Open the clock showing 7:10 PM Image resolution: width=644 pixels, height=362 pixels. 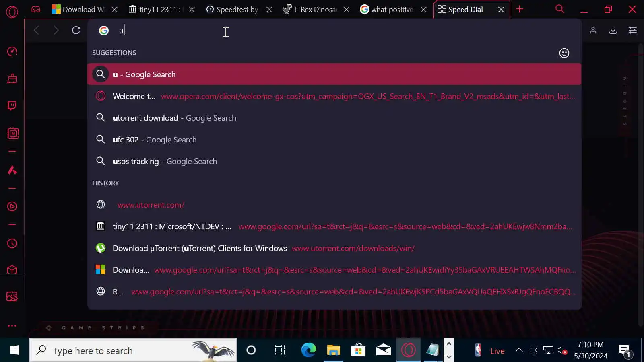590,350
